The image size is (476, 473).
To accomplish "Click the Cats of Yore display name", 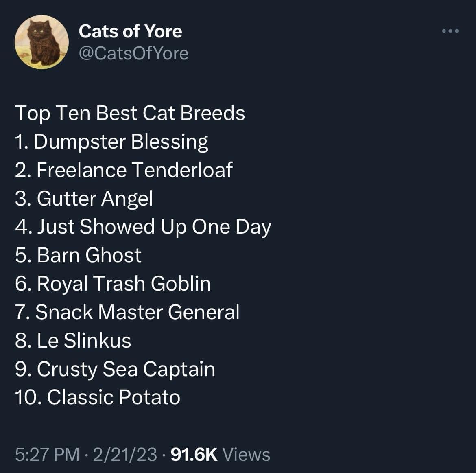I will pos(130,31).
